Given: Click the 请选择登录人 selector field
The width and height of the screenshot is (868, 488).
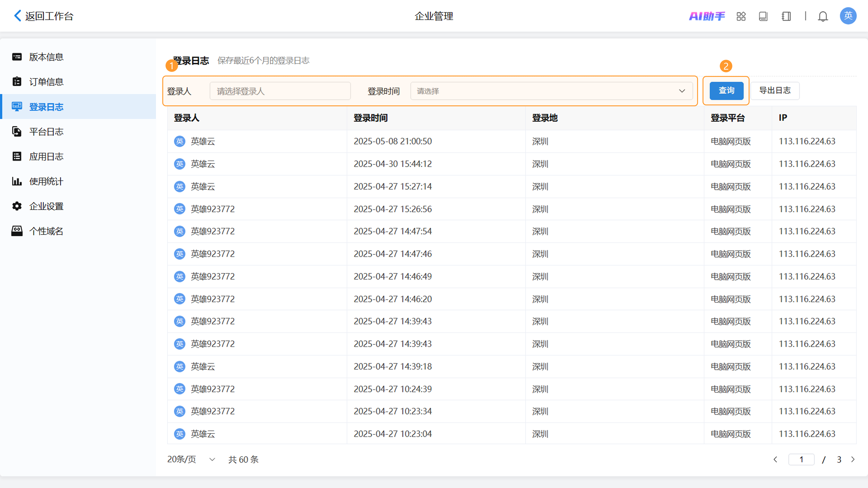Looking at the screenshot, I should click(x=280, y=91).
